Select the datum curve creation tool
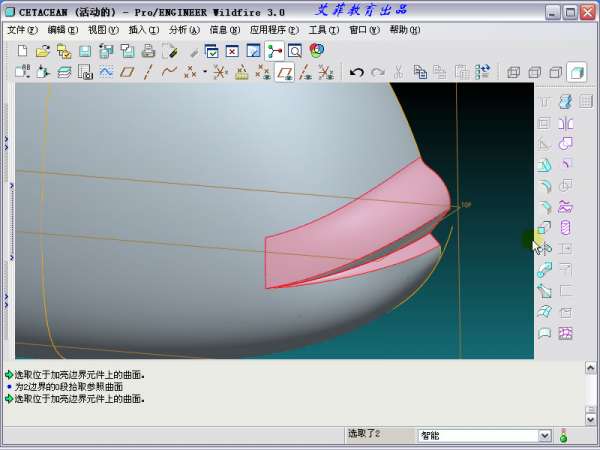 169,72
